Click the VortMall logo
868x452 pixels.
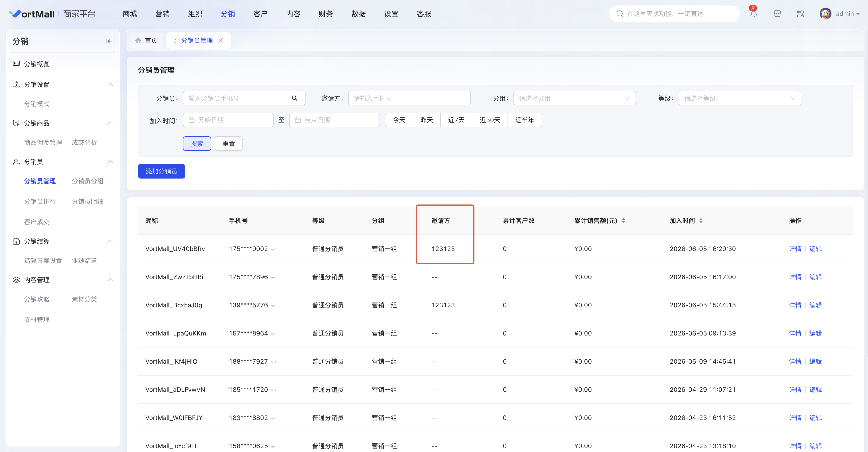tap(31, 14)
